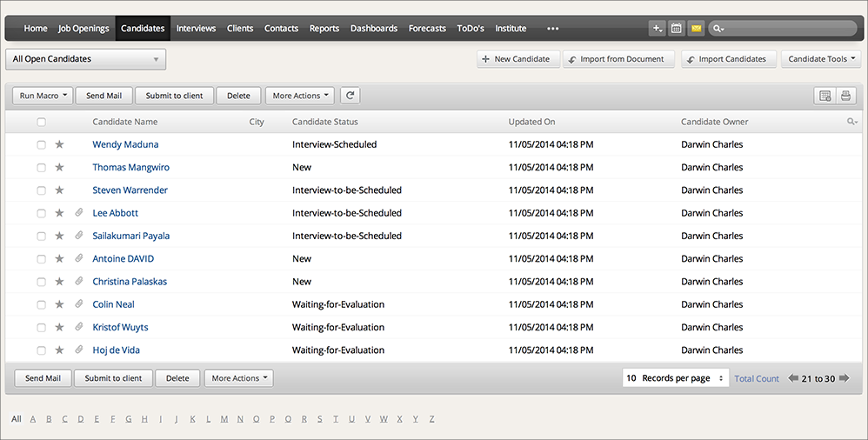Click the attachment paperclip for Lee Abbott

78,213
